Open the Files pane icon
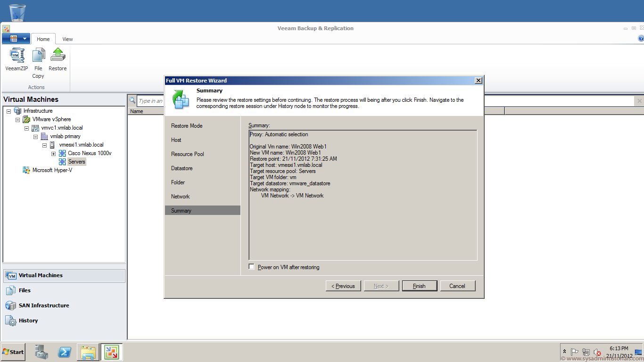 tap(11, 290)
